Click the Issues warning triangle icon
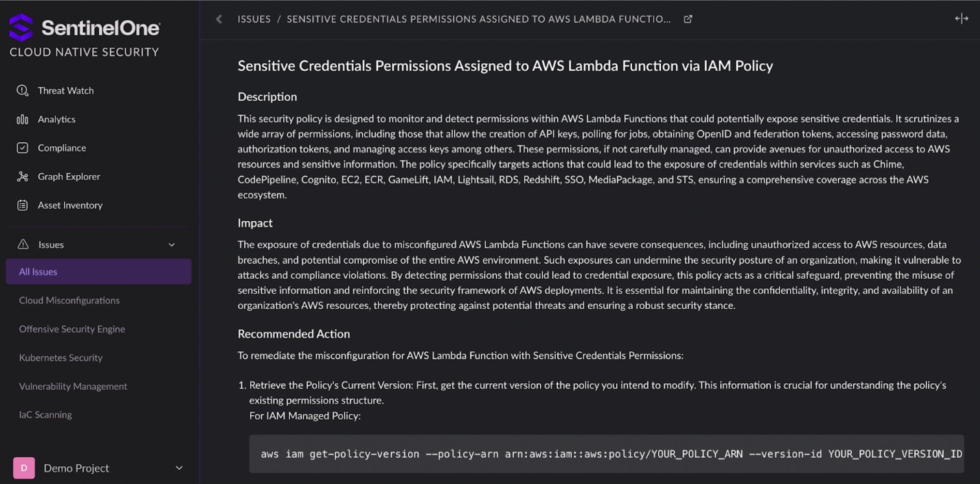Screen dimensions: 980x484 point(23,244)
